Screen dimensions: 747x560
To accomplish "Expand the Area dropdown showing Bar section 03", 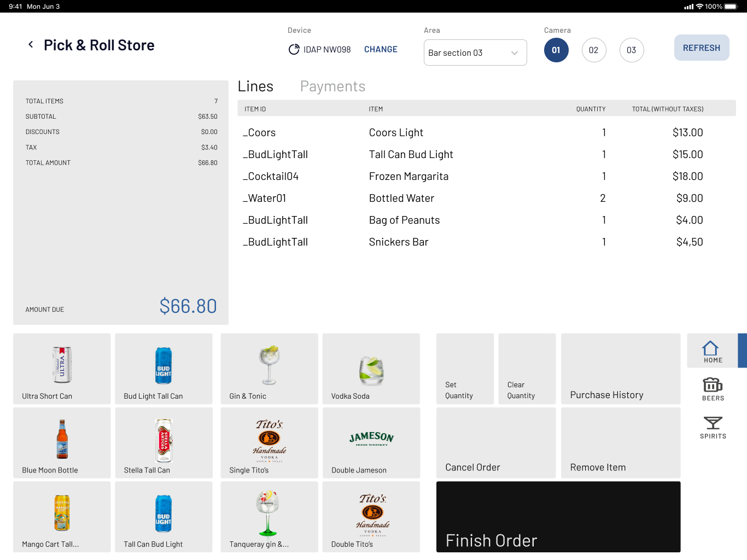I will [475, 52].
